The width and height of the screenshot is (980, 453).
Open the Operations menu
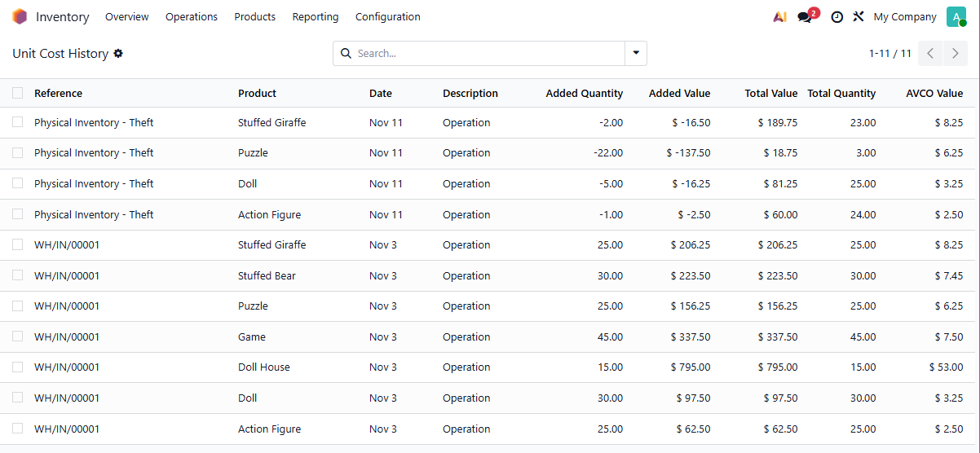click(192, 17)
